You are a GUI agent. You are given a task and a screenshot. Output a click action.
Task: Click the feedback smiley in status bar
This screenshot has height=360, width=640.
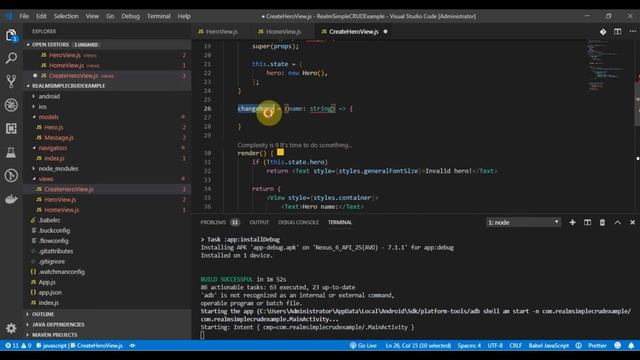pos(618,346)
